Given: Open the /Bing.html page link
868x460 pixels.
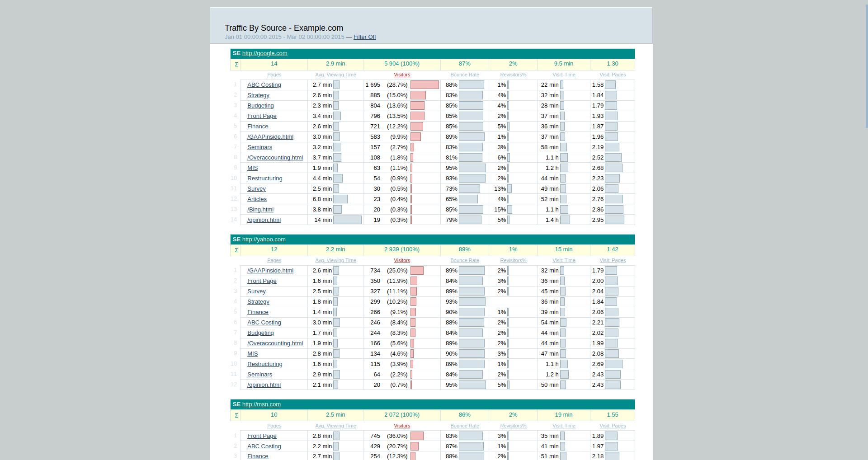Looking at the screenshot, I should [x=260, y=210].
